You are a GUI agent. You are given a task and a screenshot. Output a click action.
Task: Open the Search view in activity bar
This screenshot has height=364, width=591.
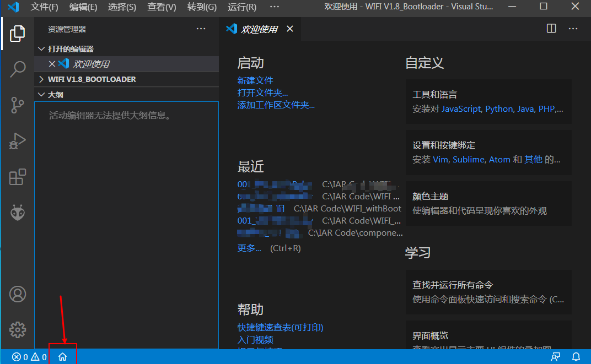click(x=17, y=69)
